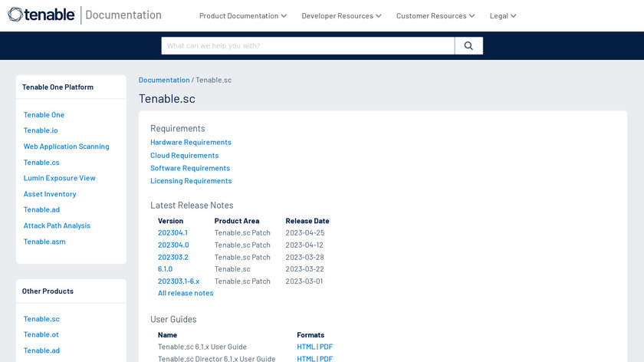The image size is (644, 362).
Task: Go to Documentation breadcrumb link
Action: [164, 80]
